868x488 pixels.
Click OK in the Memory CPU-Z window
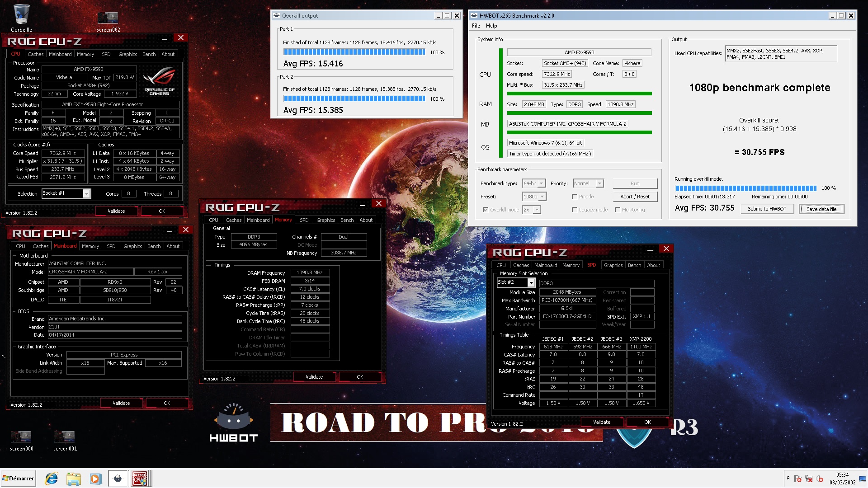tap(360, 377)
